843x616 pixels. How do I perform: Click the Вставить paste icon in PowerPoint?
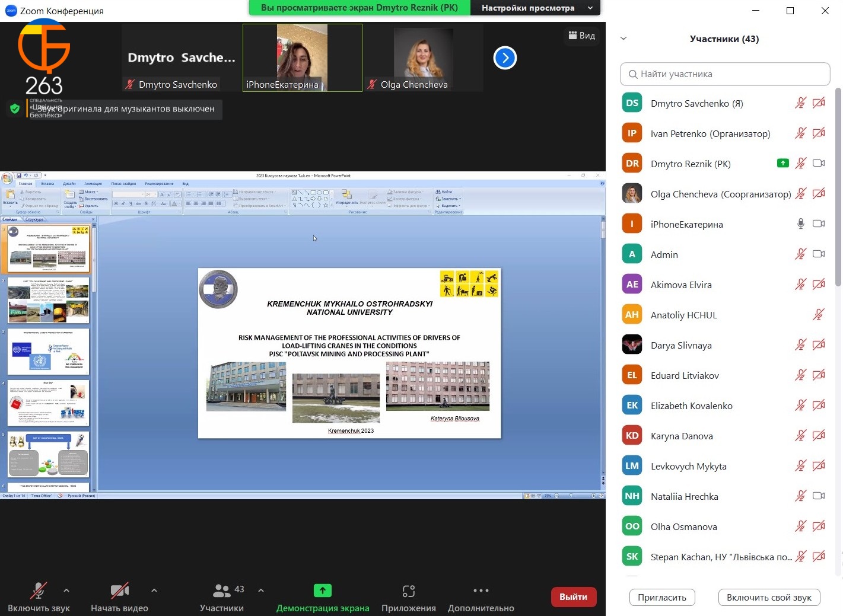(10, 194)
